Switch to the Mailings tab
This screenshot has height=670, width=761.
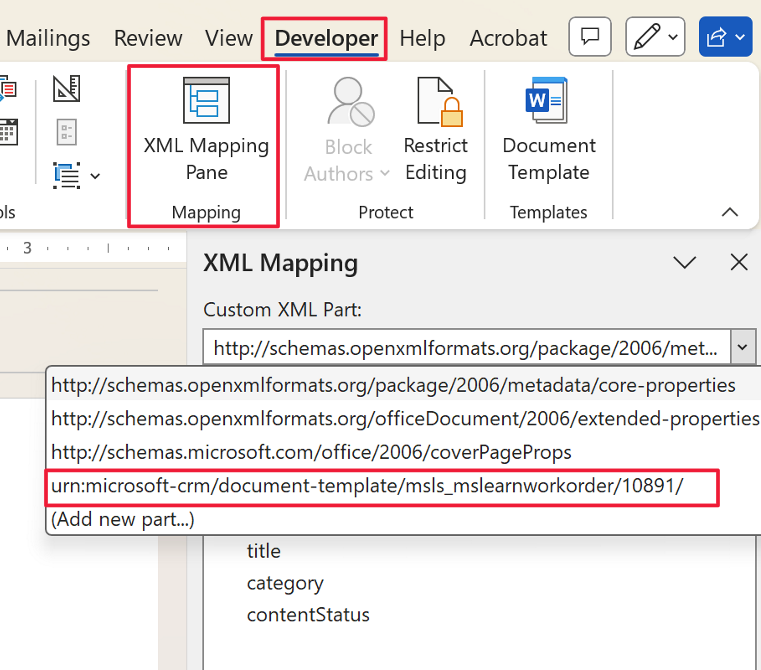[48, 38]
